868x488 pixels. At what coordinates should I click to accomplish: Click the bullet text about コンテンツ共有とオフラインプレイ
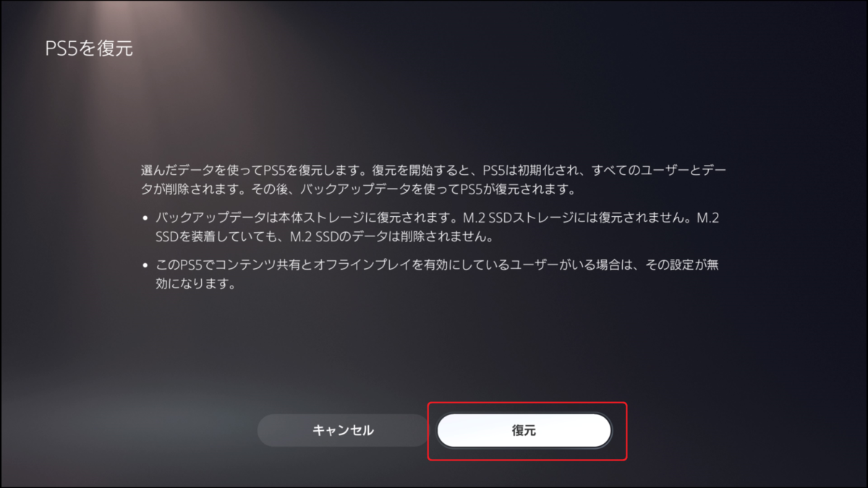tap(437, 275)
